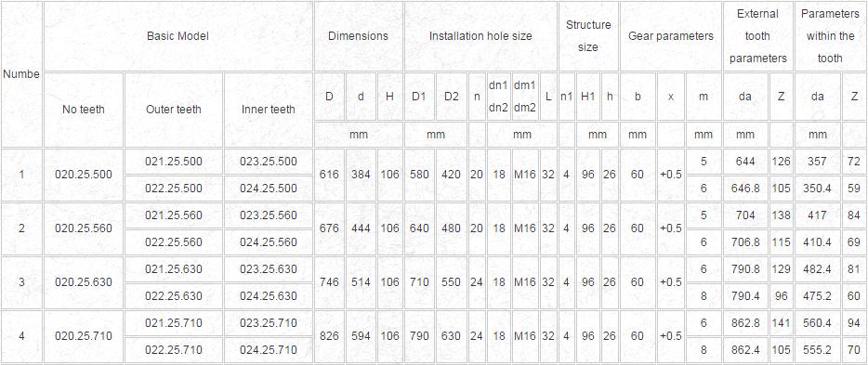The image size is (868, 365).
Task: Select the 022.25.560 outer teeth cell
Action: pos(174,242)
